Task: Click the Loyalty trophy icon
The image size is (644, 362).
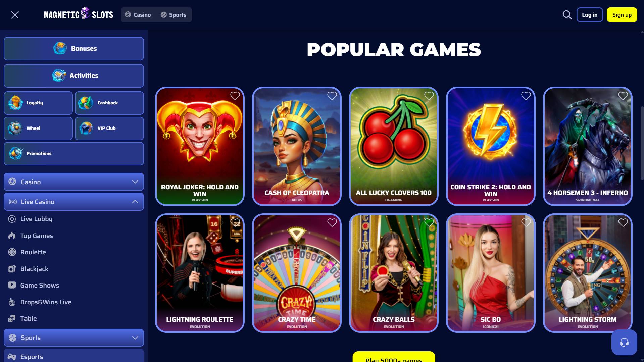Action: 15,103
